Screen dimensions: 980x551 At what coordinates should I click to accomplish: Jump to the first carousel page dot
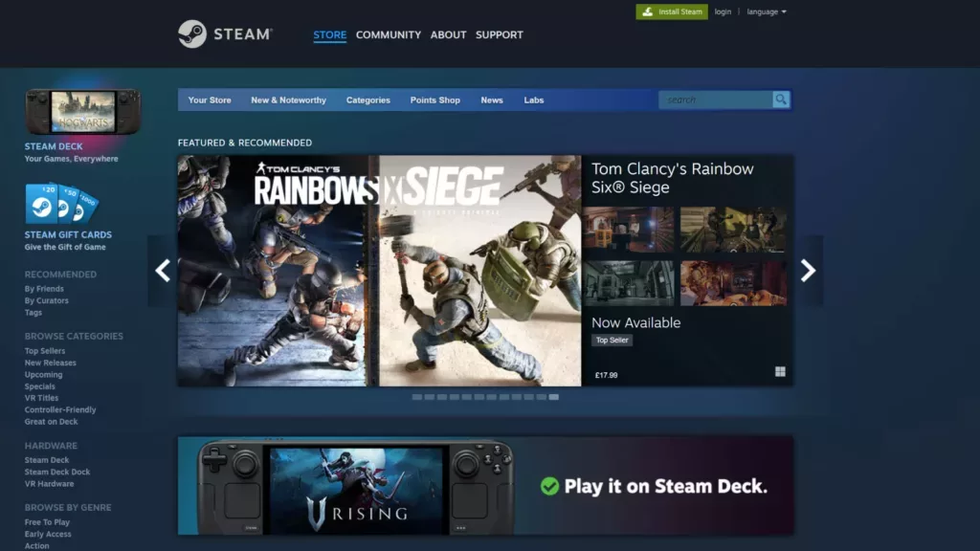click(x=417, y=396)
